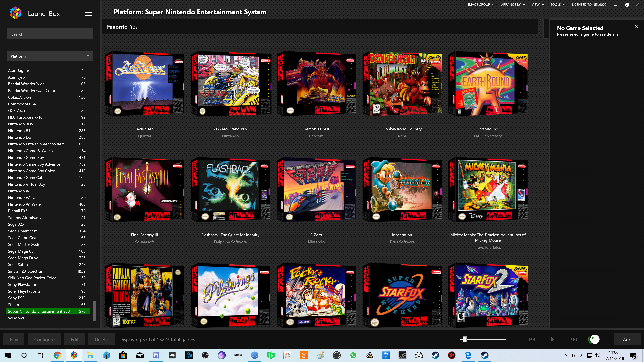Open Microsoft Edge from the taskbar
644x362 pixels.
(468, 355)
